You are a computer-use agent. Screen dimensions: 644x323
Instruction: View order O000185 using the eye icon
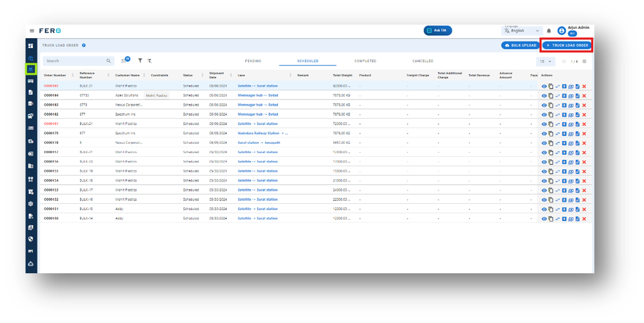coord(544,86)
